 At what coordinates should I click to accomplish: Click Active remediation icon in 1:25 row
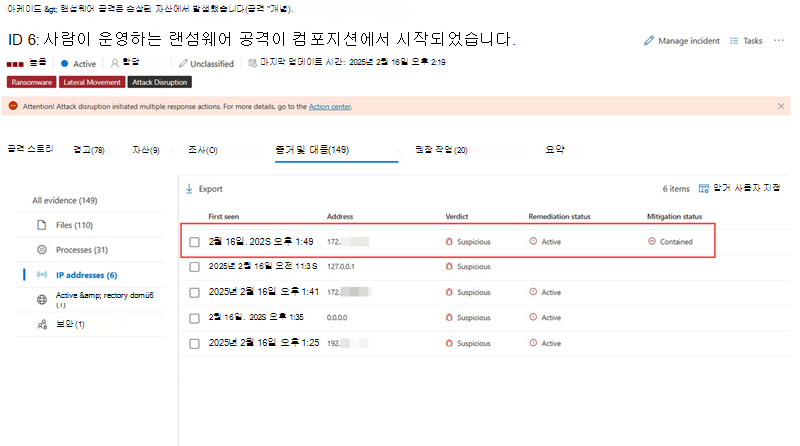click(x=533, y=343)
